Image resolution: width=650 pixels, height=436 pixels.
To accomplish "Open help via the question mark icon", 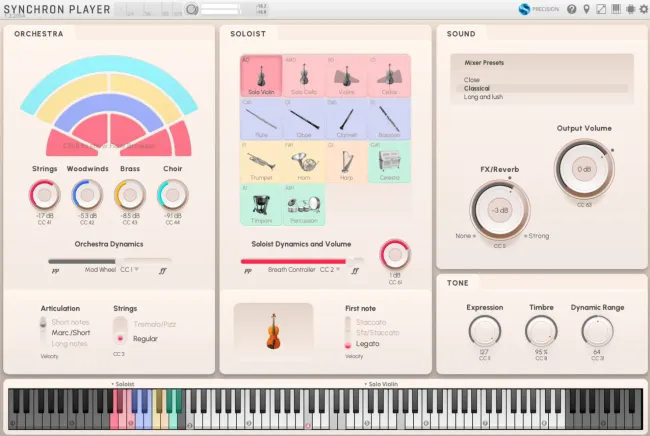I will (x=572, y=9).
